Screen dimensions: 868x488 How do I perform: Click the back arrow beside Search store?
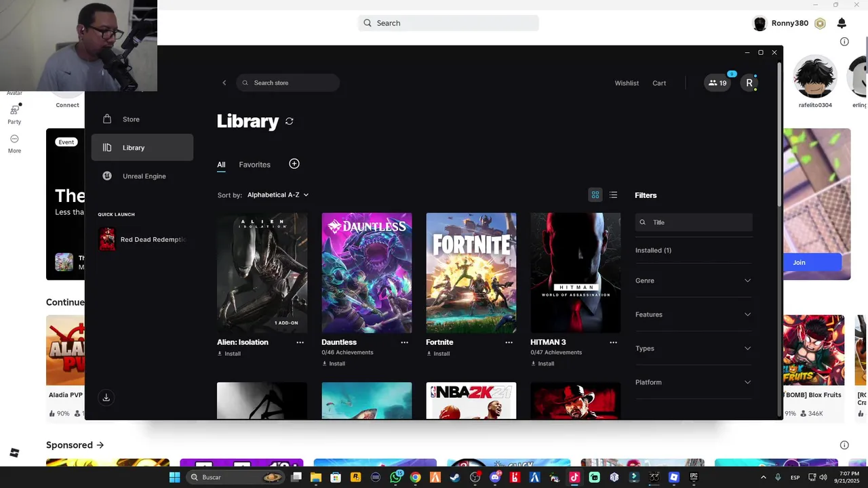point(224,83)
